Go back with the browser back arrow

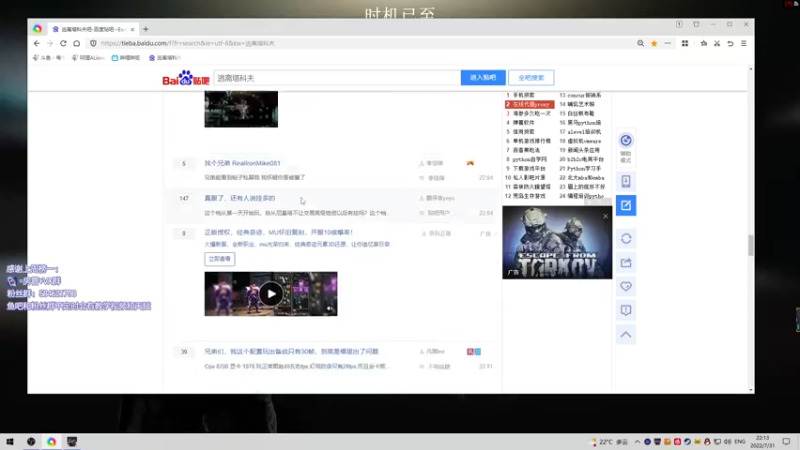(36, 43)
